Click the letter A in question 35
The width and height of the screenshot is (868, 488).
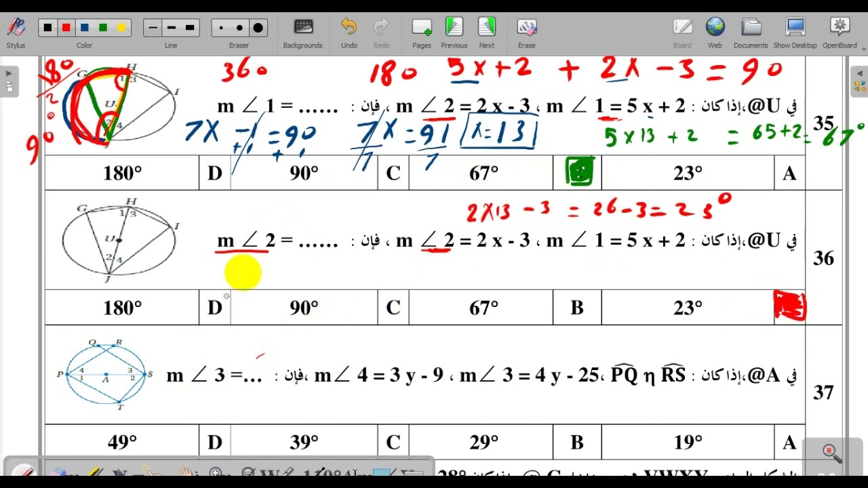[x=789, y=174]
